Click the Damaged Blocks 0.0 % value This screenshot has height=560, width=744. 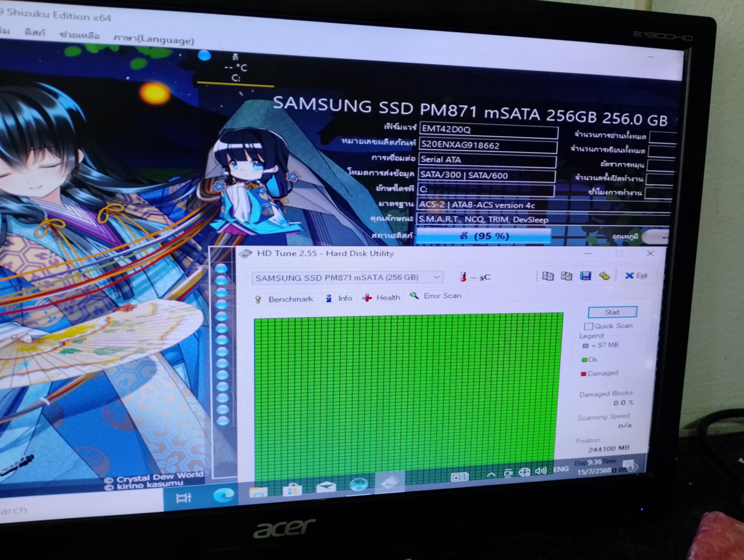623,403
